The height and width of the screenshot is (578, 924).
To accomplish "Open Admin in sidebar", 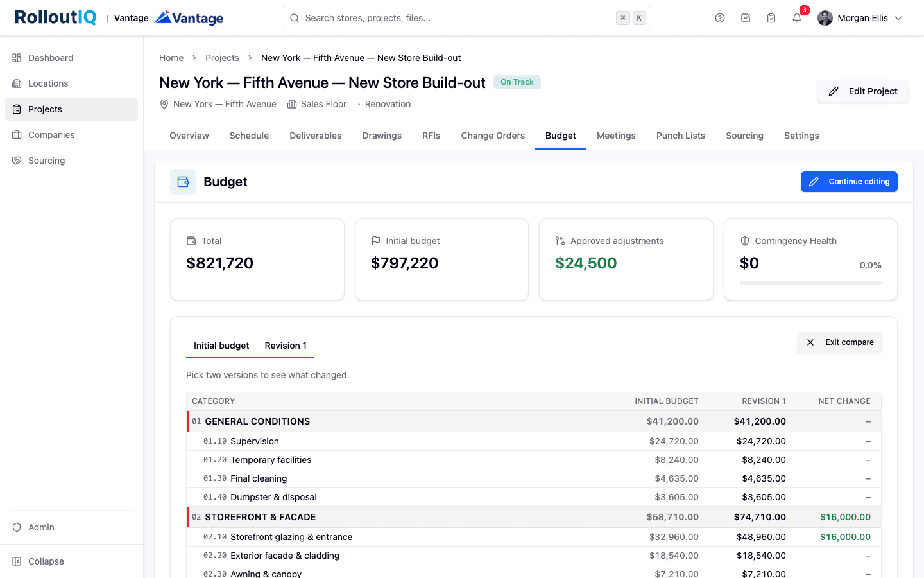I will pyautogui.click(x=71, y=527).
